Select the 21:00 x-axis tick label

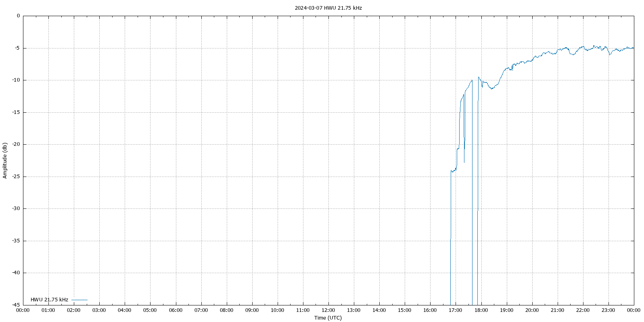pos(557,310)
